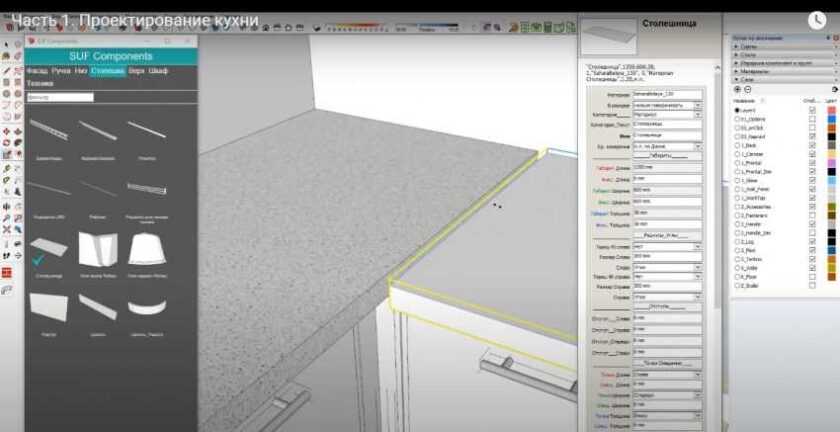Click the add layer plus icon
840x432 pixels.
point(737,90)
